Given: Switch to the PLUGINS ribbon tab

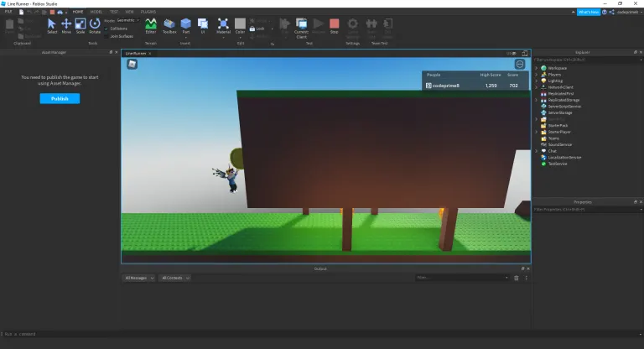Looking at the screenshot, I should [x=148, y=12].
